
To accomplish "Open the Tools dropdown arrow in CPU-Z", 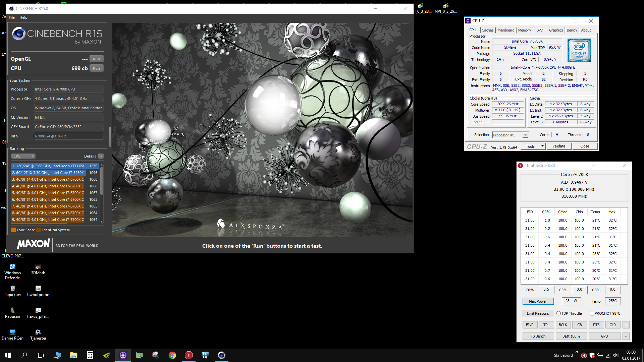I will [542, 146].
